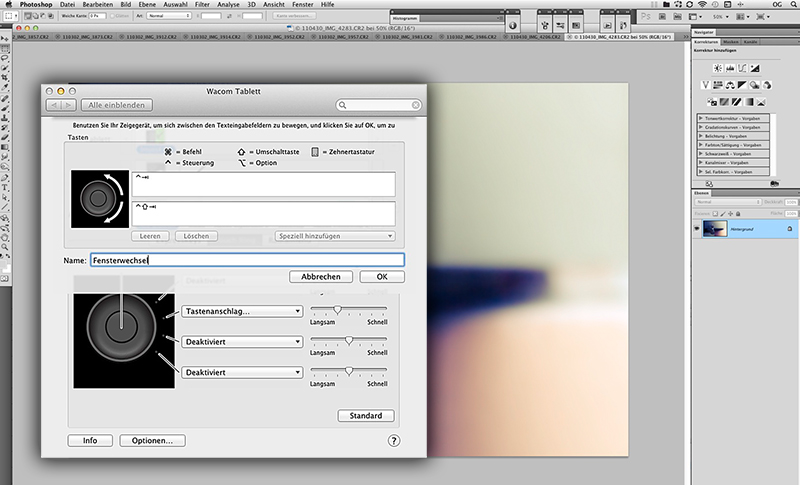Hide the Hintergrund layer visibility eye

point(697,229)
